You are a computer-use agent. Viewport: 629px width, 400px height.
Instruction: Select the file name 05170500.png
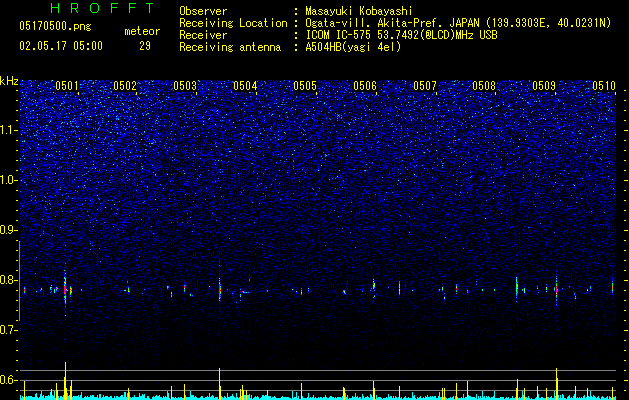tap(55, 26)
